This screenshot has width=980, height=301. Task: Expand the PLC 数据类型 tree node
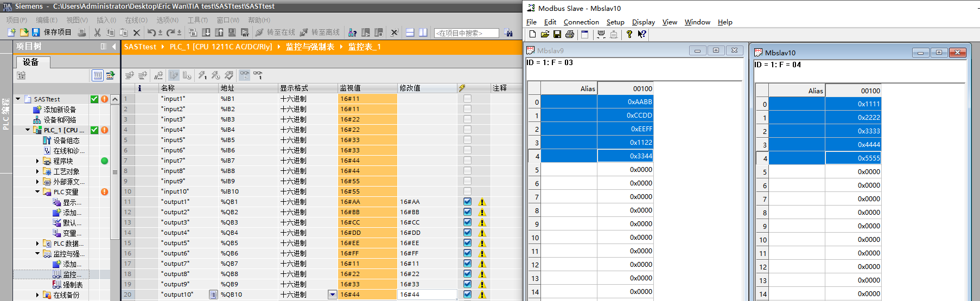click(37, 244)
